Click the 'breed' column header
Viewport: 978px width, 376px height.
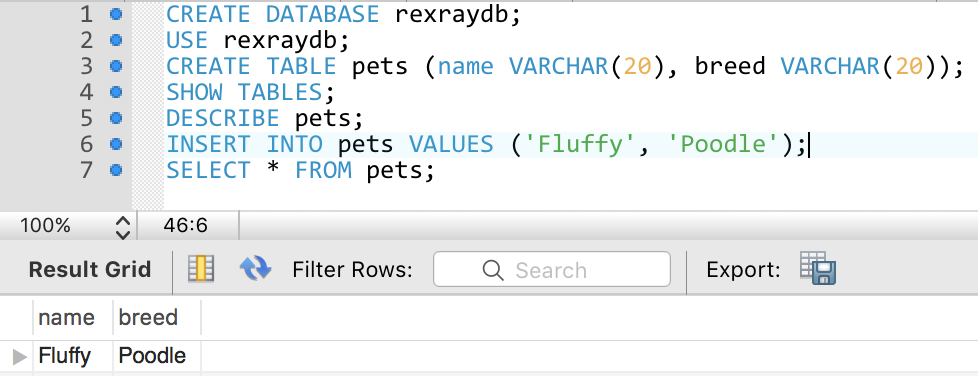148,317
